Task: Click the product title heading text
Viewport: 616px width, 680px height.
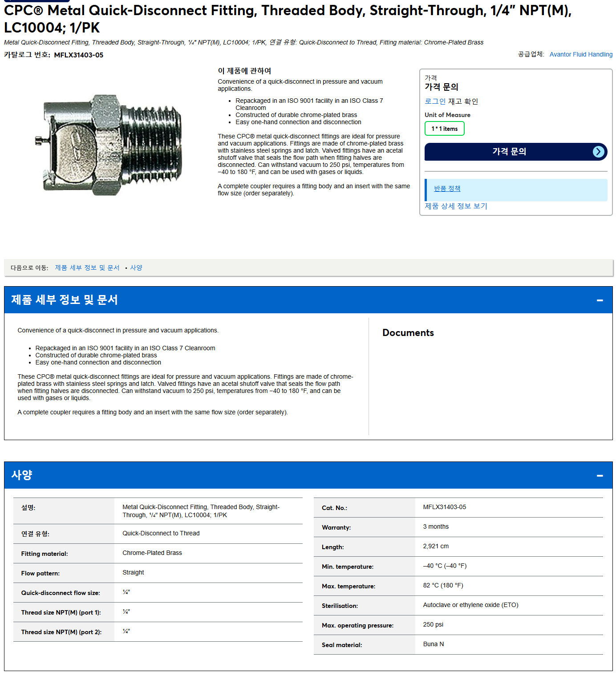Action: 288,19
